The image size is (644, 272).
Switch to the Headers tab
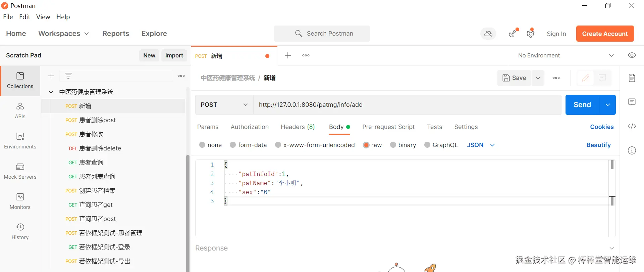point(298,127)
